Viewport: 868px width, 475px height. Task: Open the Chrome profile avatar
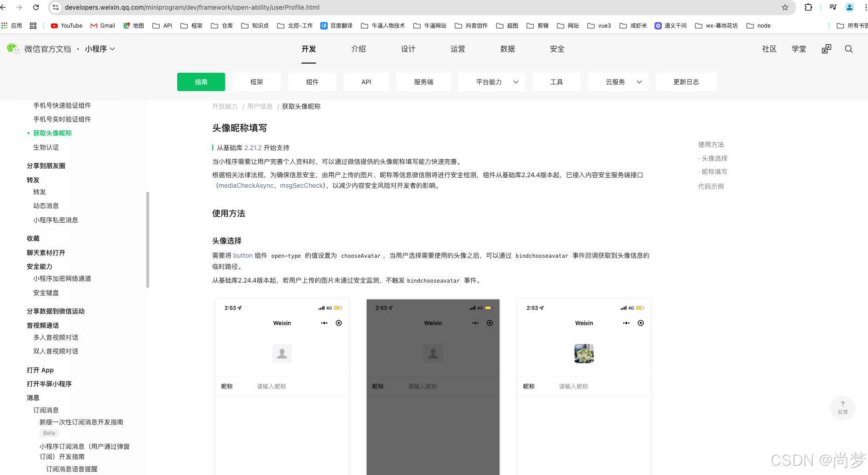pyautogui.click(x=850, y=7)
